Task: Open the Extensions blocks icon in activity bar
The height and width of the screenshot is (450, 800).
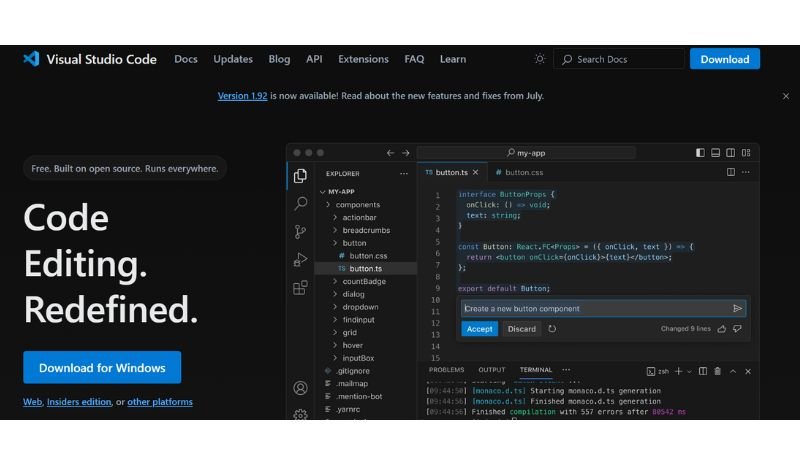Action: [x=301, y=288]
